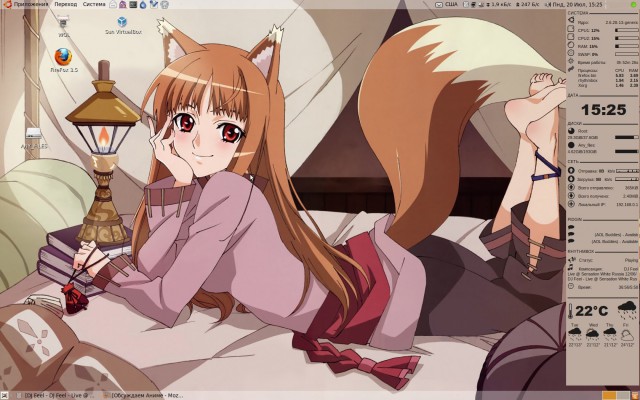This screenshot has height=400, width=640.
Task: Click the CPU1 usage bar in system widget
Action: pos(627,30)
